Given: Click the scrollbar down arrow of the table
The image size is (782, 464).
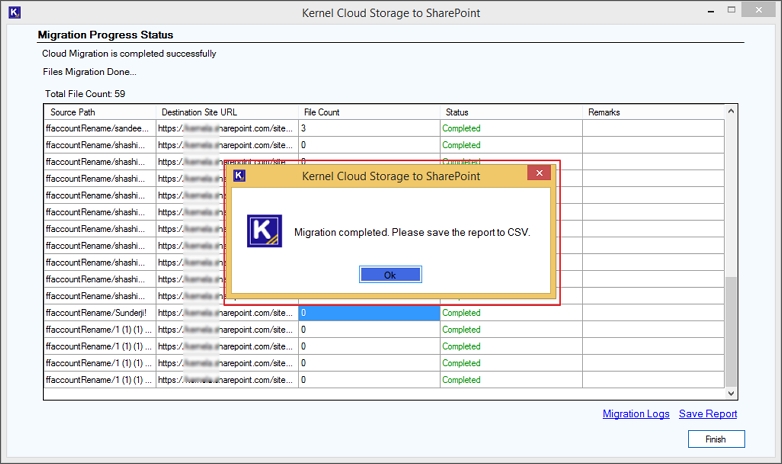Looking at the screenshot, I should [731, 393].
